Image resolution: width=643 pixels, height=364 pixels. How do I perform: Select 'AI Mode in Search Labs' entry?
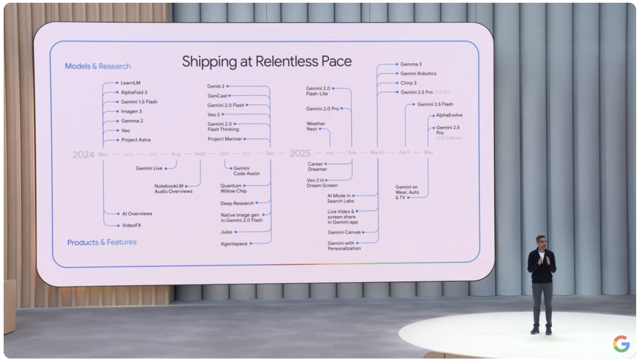pos(340,198)
